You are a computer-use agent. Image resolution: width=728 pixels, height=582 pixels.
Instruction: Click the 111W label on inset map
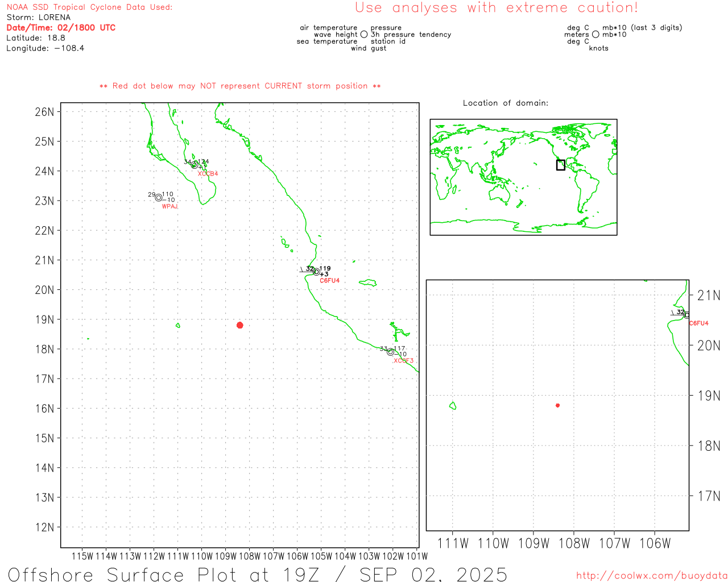click(x=453, y=543)
